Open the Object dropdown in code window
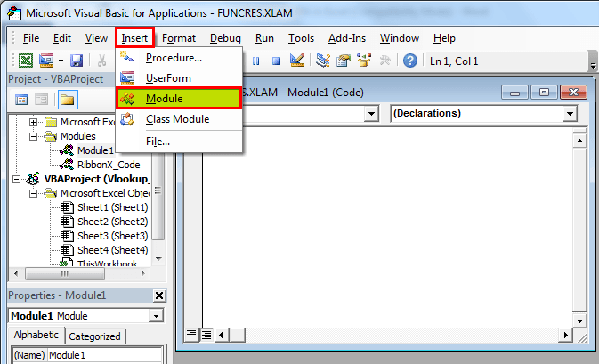The width and height of the screenshot is (599, 364). [371, 113]
